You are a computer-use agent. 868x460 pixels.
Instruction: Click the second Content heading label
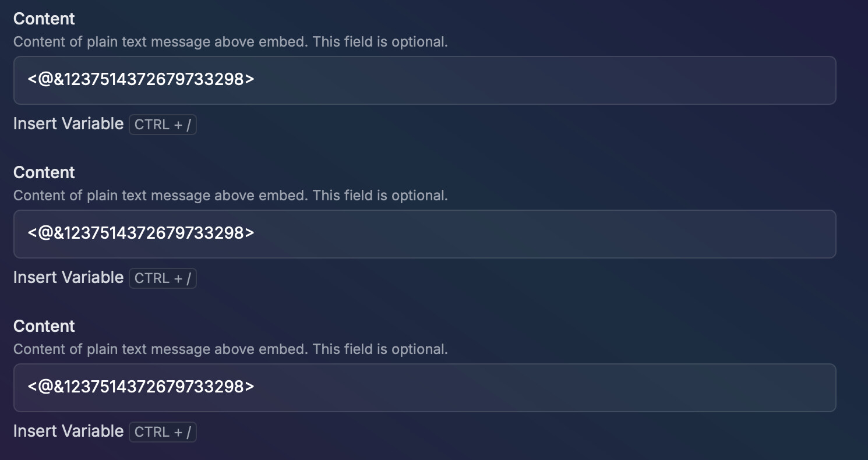tap(44, 172)
